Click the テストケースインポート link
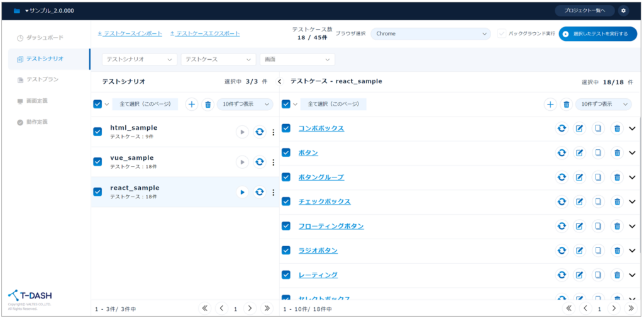 (130, 33)
